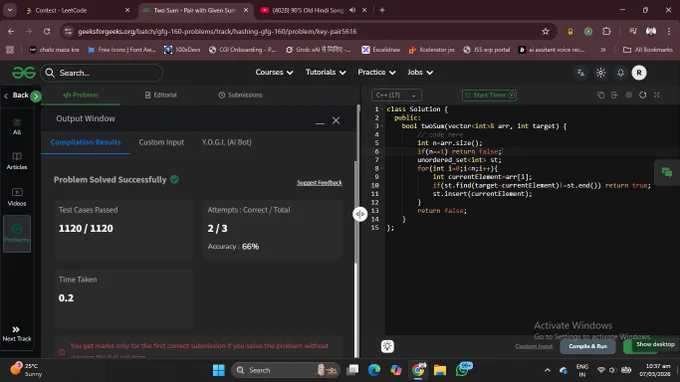Image resolution: width=680 pixels, height=382 pixels.
Task: Open the GeeksforGeeks logo home link
Action: click(23, 72)
